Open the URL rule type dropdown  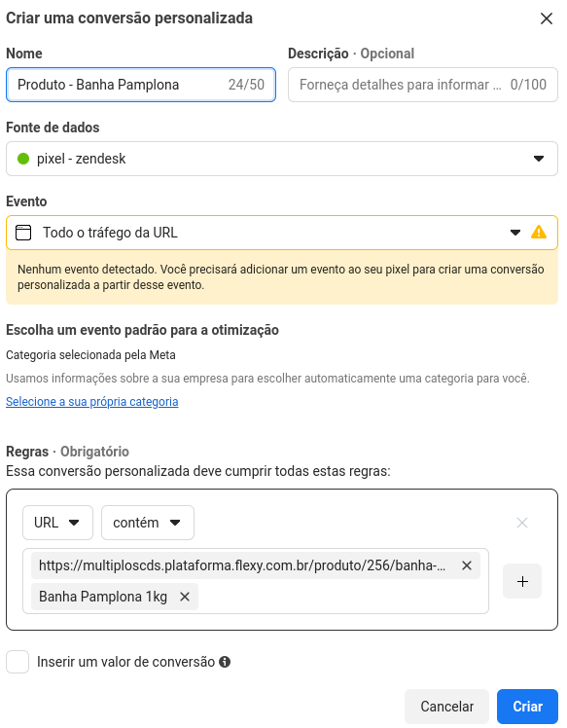[57, 523]
